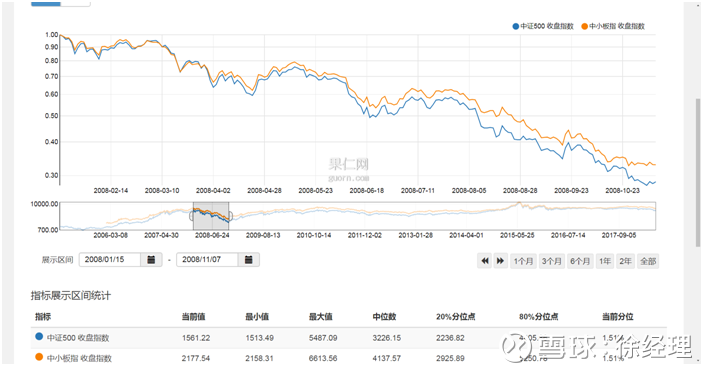Viewport: 703px width, 366px height.
Task: Select the 2年 range button
Action: pos(625,261)
